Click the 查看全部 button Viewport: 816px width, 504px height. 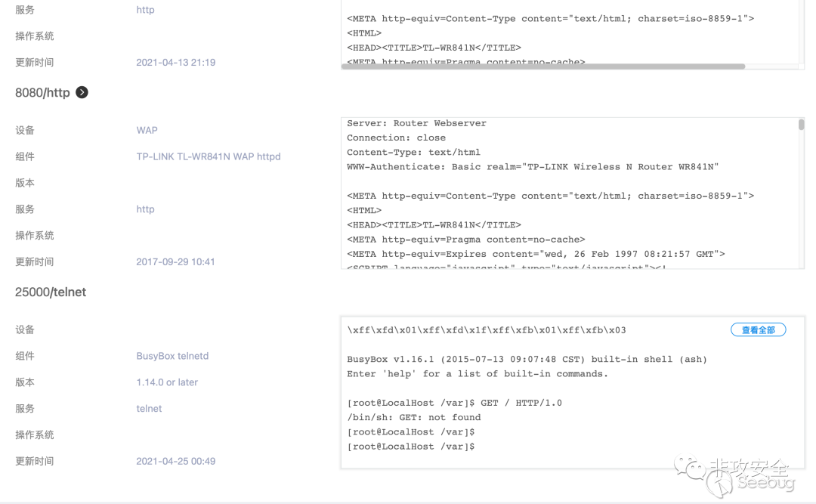click(x=758, y=330)
